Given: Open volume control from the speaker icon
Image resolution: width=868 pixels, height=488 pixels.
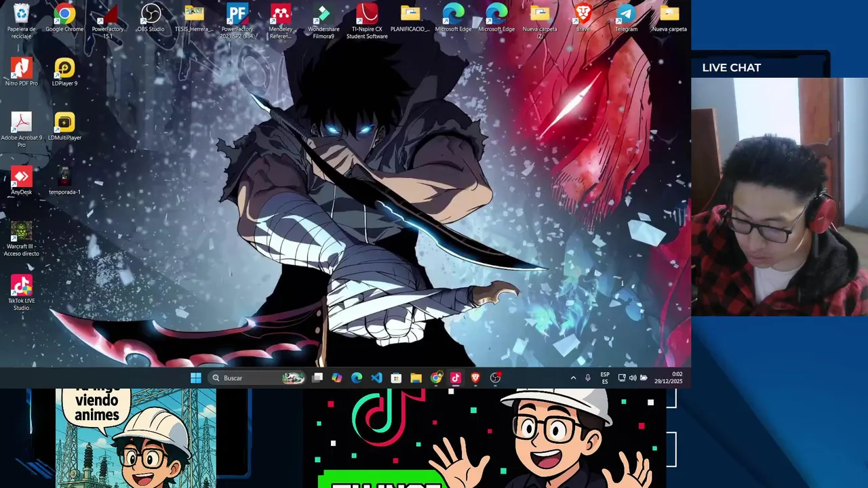Looking at the screenshot, I should [x=633, y=378].
